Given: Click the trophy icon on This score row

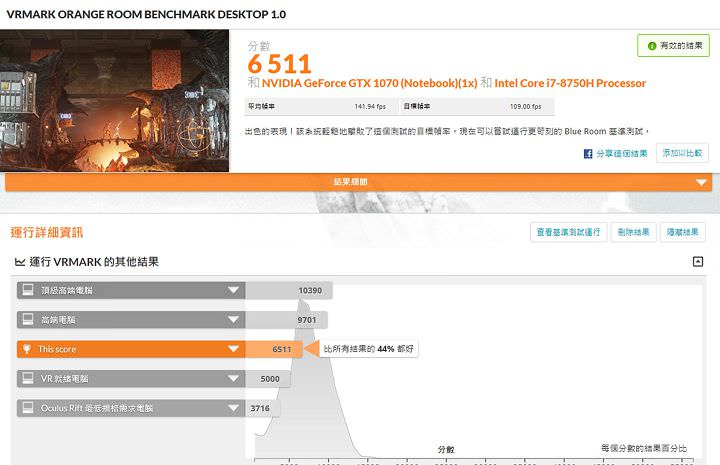Looking at the screenshot, I should pos(28,349).
